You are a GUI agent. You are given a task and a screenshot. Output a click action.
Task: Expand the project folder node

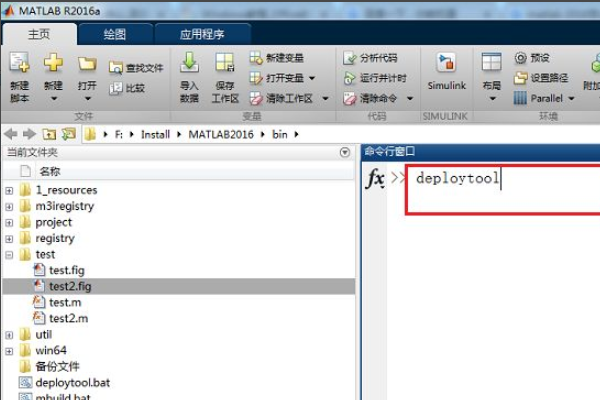(x=9, y=222)
